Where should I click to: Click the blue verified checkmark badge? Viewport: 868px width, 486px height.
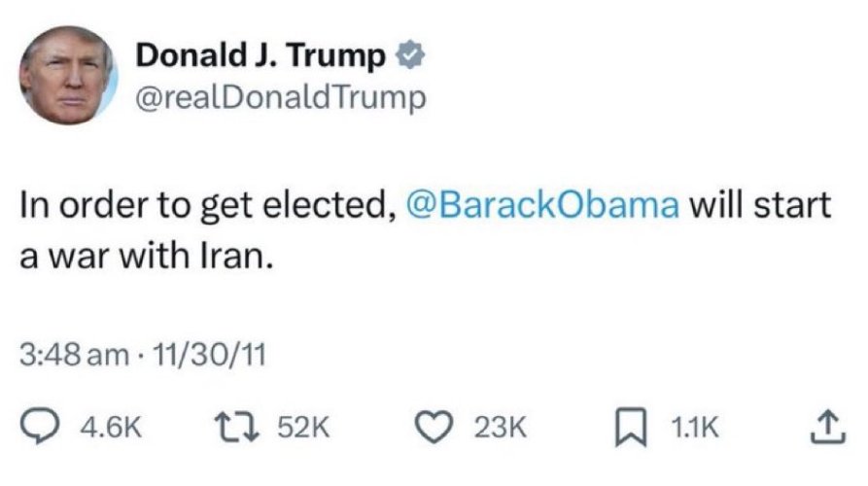[410, 54]
